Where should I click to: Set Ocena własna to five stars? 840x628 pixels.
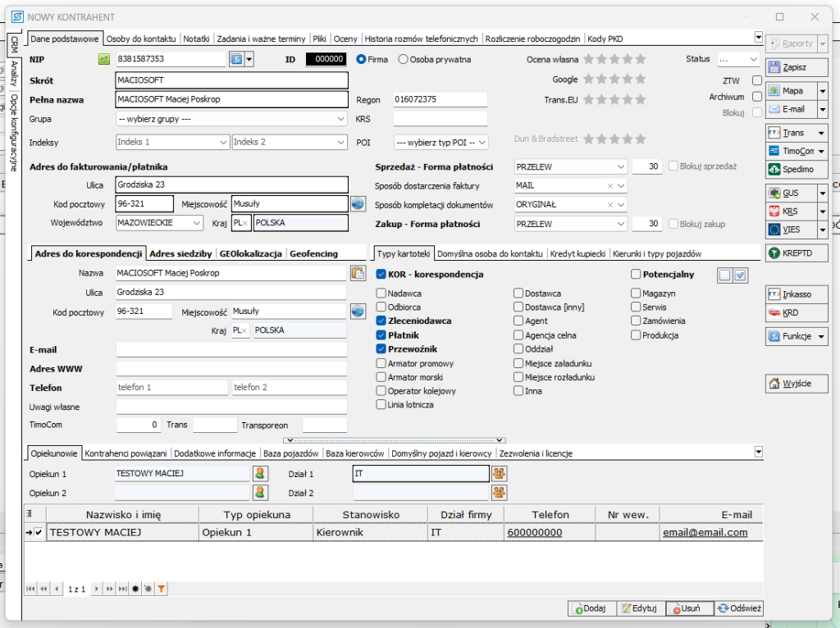point(640,59)
